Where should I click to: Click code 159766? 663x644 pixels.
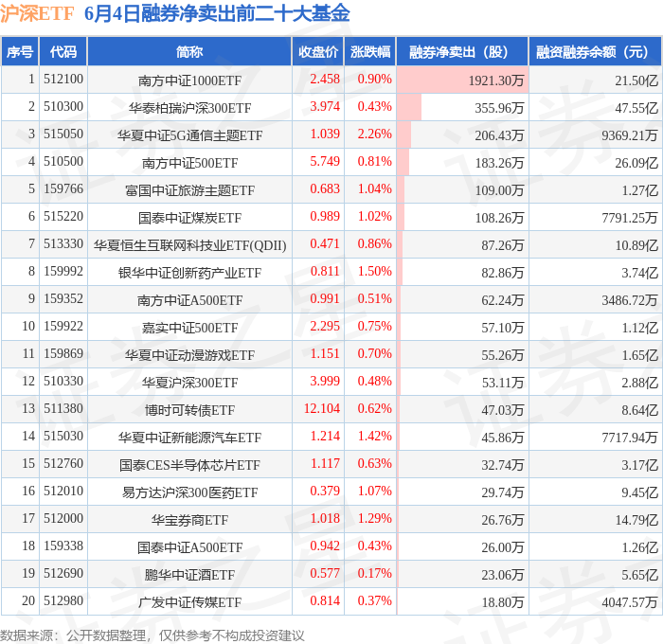click(x=63, y=188)
